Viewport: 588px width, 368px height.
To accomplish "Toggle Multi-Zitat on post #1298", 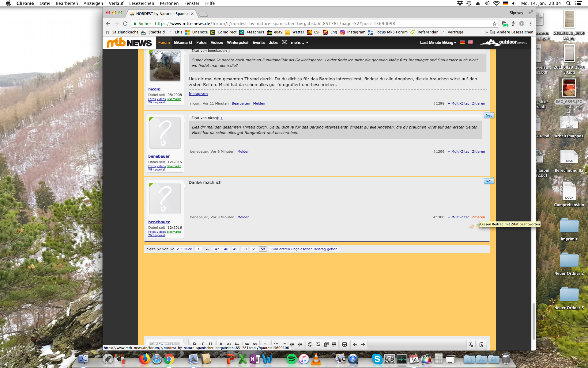I will tap(458, 103).
